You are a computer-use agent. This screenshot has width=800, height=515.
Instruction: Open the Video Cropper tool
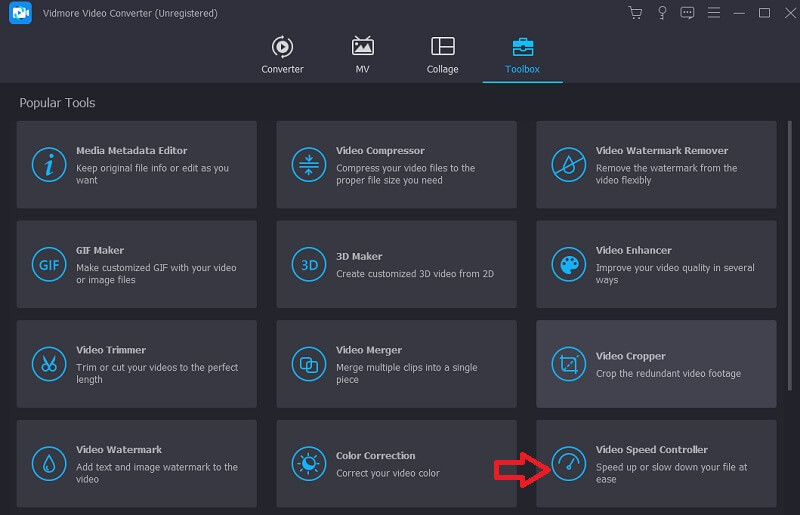tap(656, 364)
